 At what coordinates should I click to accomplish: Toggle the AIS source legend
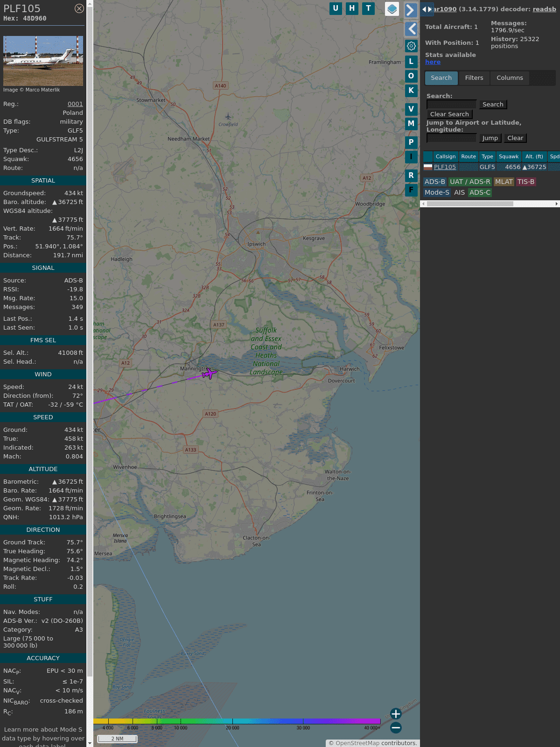pyautogui.click(x=460, y=193)
